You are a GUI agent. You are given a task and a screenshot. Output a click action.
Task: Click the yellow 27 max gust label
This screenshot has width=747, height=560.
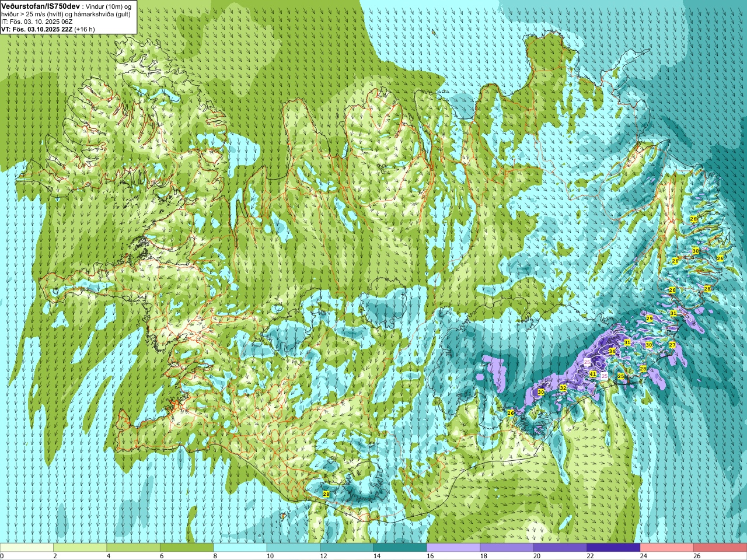[672, 345]
